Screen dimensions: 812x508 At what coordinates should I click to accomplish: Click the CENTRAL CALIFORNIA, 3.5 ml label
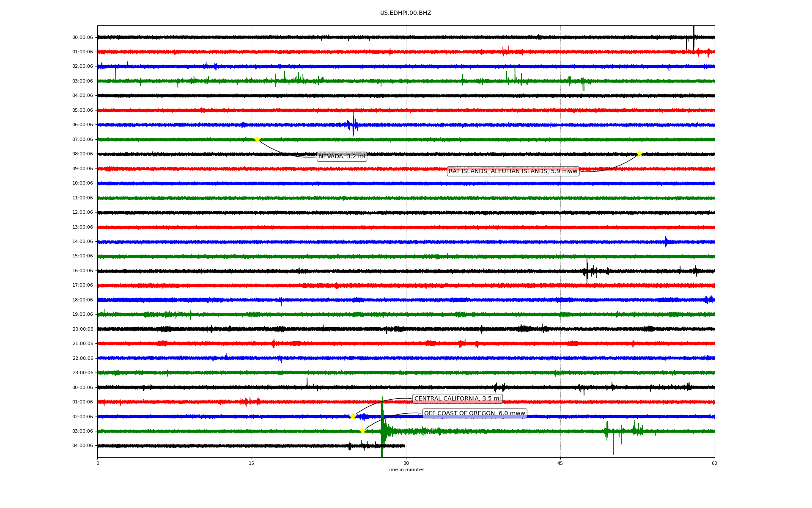click(x=457, y=399)
